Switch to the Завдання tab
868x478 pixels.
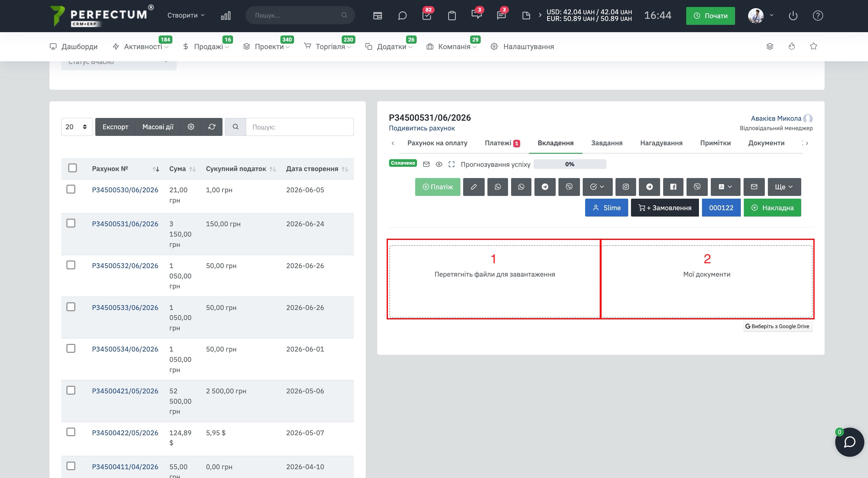tap(606, 143)
